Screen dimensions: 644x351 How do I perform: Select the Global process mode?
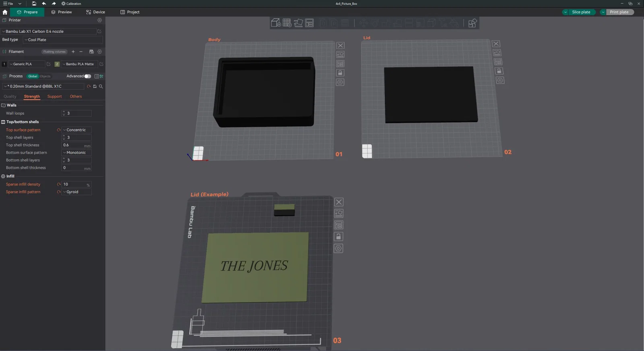[33, 76]
